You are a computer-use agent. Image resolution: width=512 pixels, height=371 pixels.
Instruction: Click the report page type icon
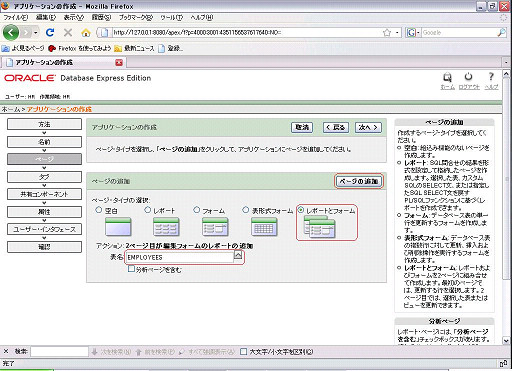click(x=166, y=227)
